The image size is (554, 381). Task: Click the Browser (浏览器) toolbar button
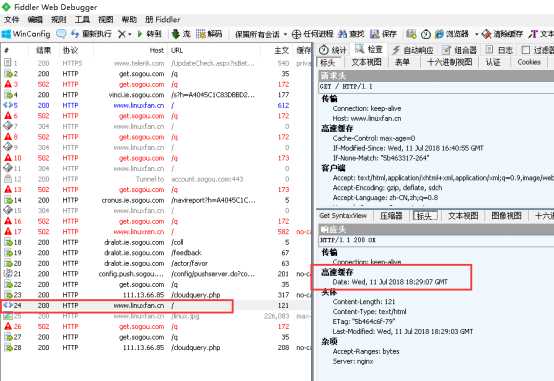coord(452,34)
